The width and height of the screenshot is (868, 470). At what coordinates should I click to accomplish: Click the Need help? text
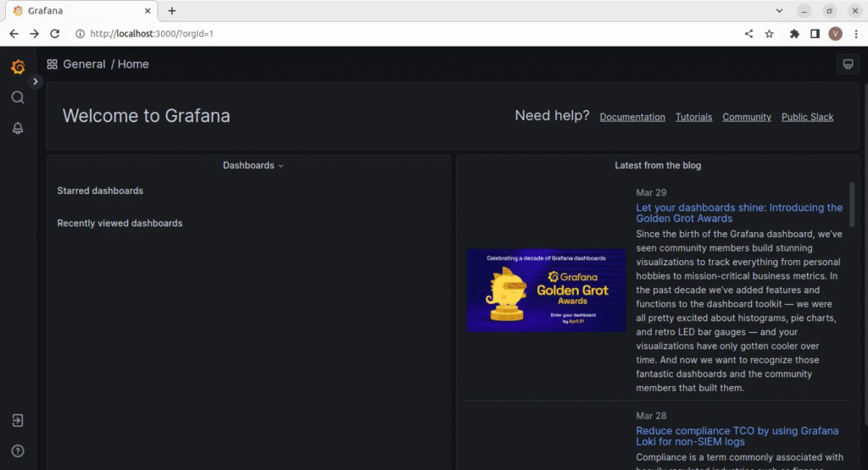click(x=552, y=115)
